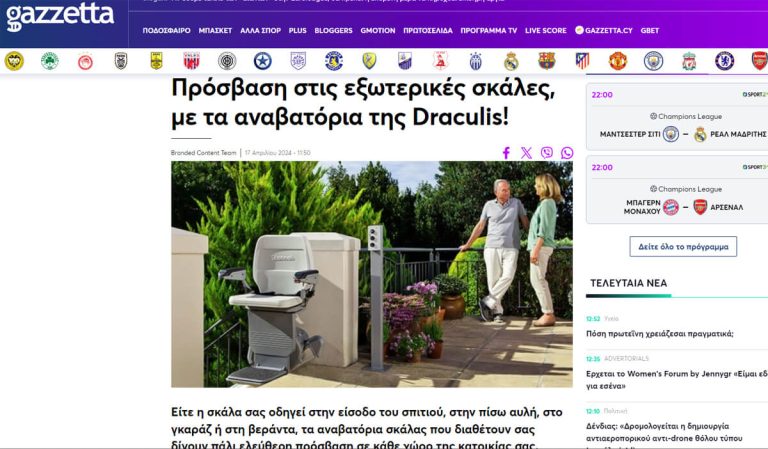Viewport: 768px width, 449px height.
Task: Open the Panetolikos yellow shield crest
Action: click(369, 61)
